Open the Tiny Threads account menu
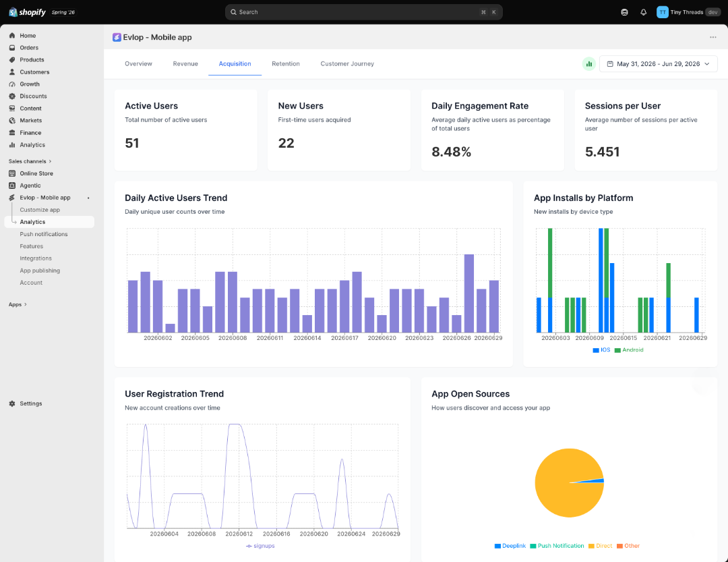Viewport: 728px width, 562px height. pyautogui.click(x=688, y=12)
